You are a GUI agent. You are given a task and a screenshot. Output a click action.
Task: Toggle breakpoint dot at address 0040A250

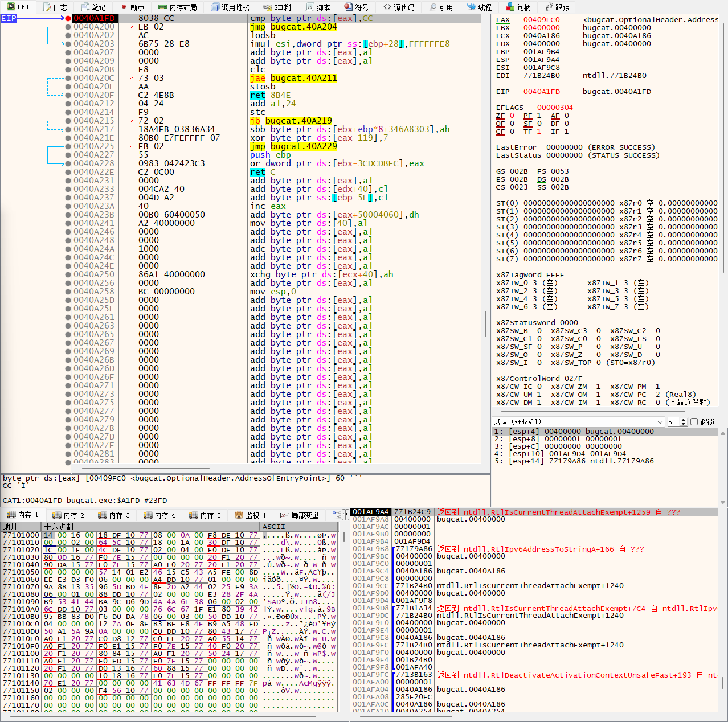click(x=68, y=274)
